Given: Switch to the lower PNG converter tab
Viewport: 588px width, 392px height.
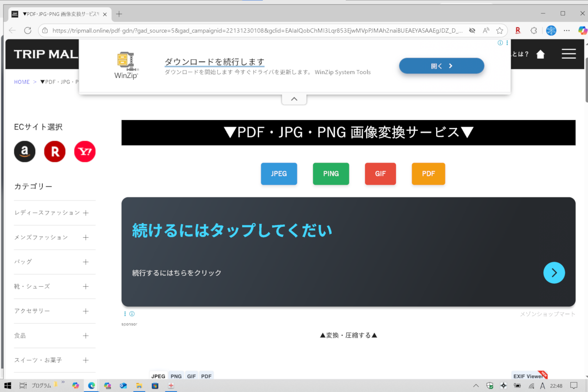Looking at the screenshot, I should [176, 376].
